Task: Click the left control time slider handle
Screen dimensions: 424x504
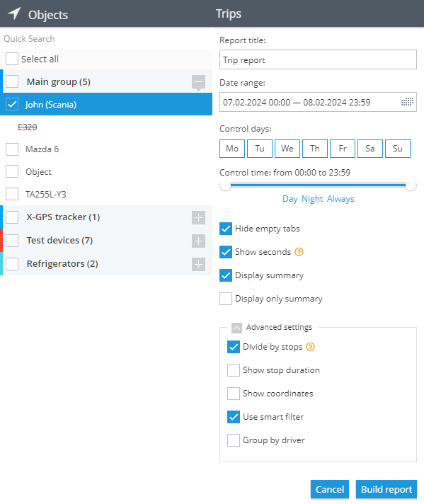Action: point(225,185)
